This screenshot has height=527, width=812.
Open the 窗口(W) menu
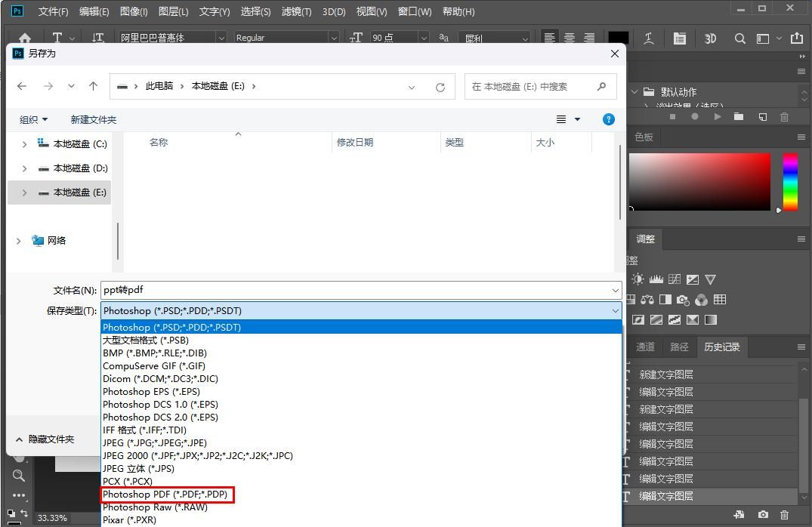coord(414,11)
